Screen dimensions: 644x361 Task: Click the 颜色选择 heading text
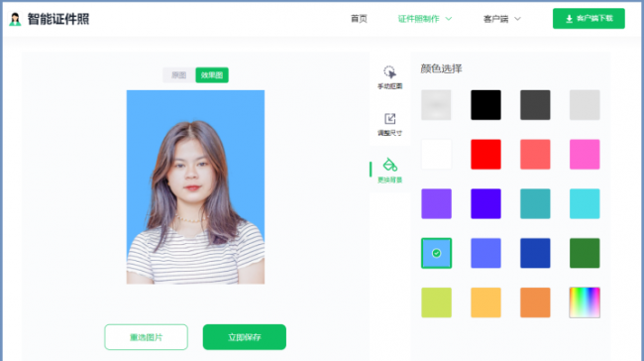tap(441, 68)
